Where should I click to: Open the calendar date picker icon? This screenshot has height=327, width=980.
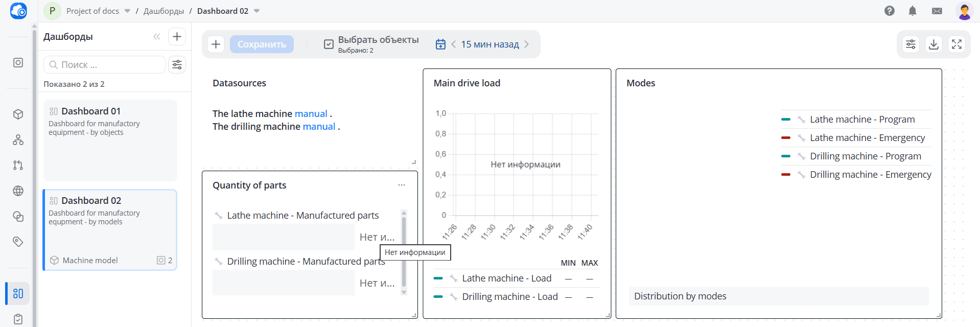pyautogui.click(x=440, y=44)
